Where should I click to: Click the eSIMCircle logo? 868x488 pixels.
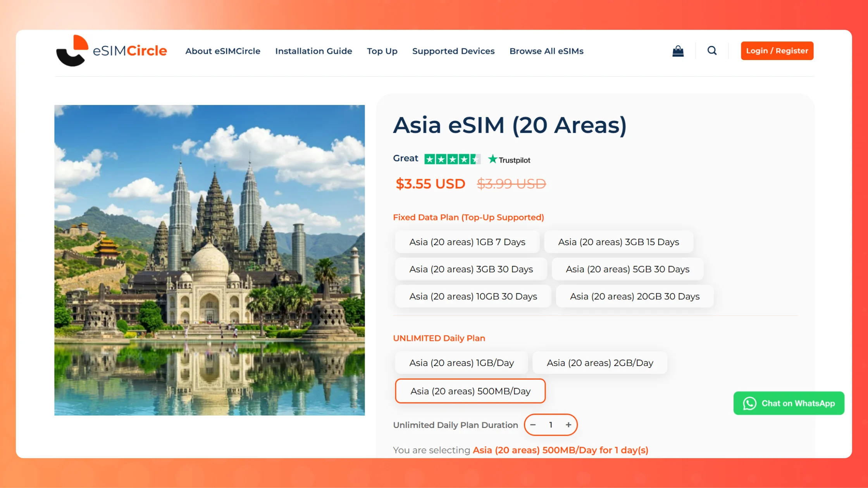point(112,51)
